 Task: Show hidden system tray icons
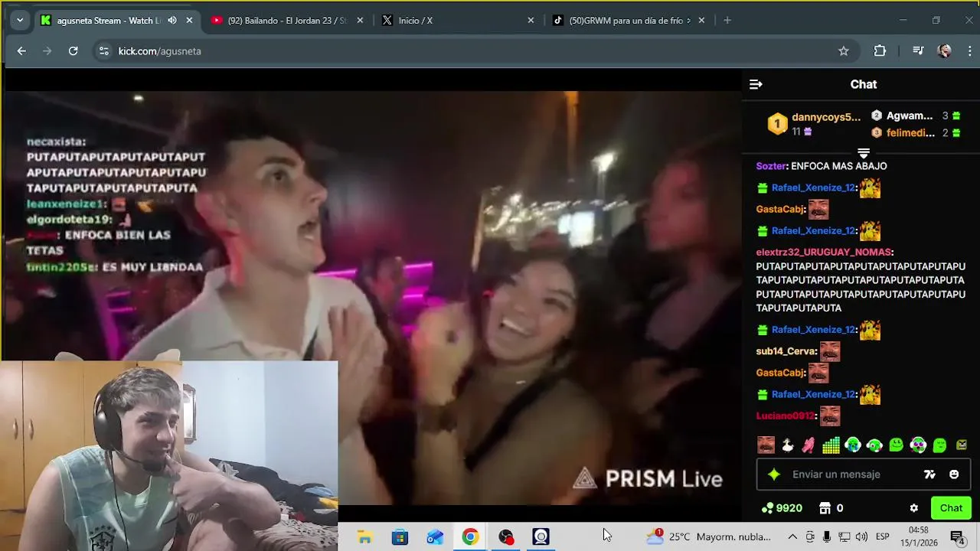[x=792, y=537]
